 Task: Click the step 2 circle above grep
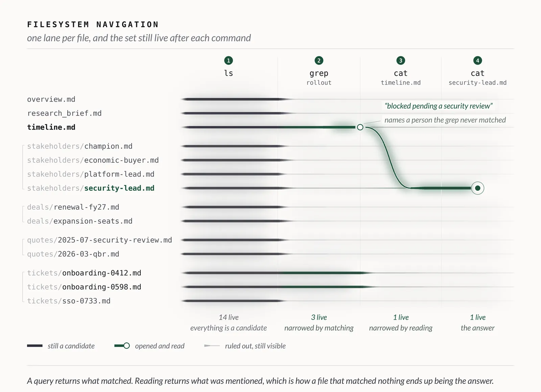[x=319, y=61]
